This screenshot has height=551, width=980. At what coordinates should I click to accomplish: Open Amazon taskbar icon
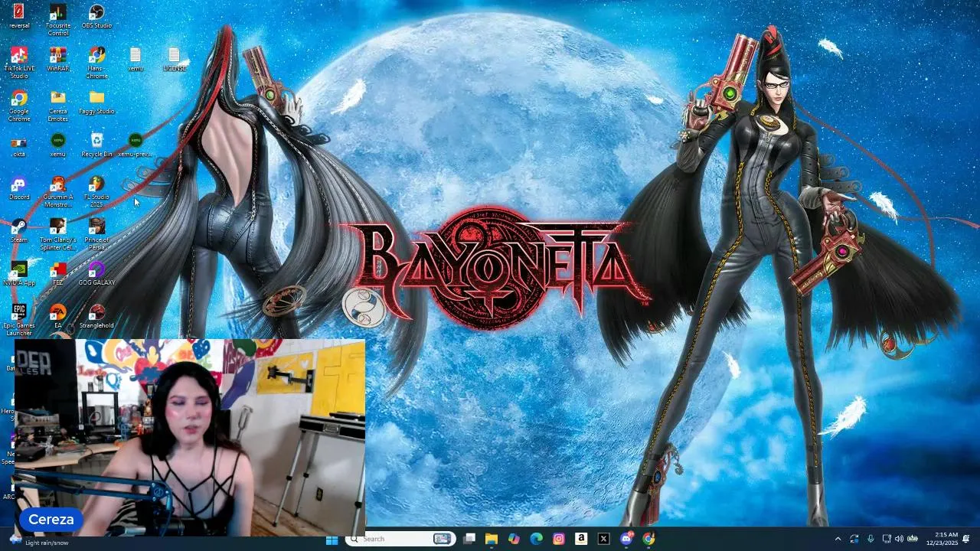(x=581, y=540)
